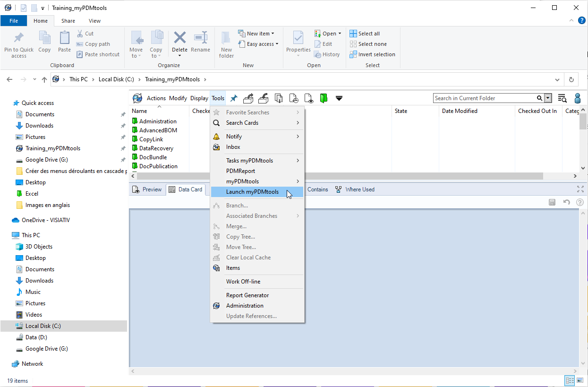Click the green vault folder toolbar icon
The width and height of the screenshot is (588, 387).
pyautogui.click(x=324, y=98)
